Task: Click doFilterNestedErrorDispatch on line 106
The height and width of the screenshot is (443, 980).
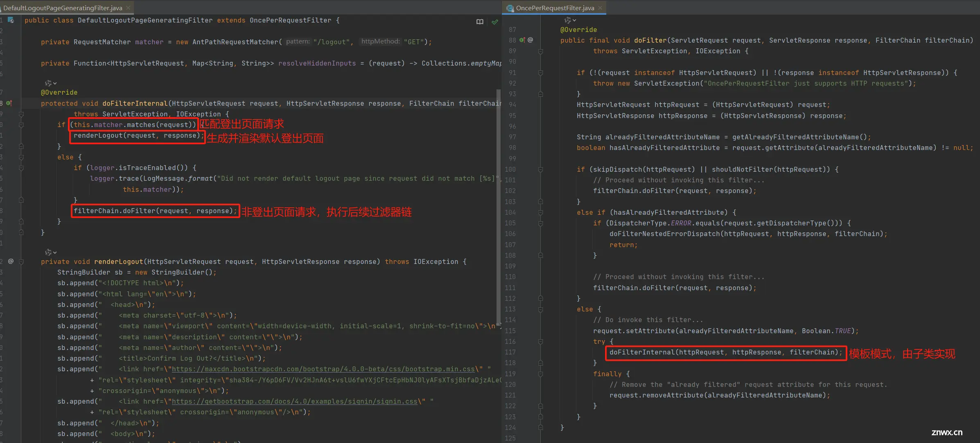Action: tap(664, 234)
